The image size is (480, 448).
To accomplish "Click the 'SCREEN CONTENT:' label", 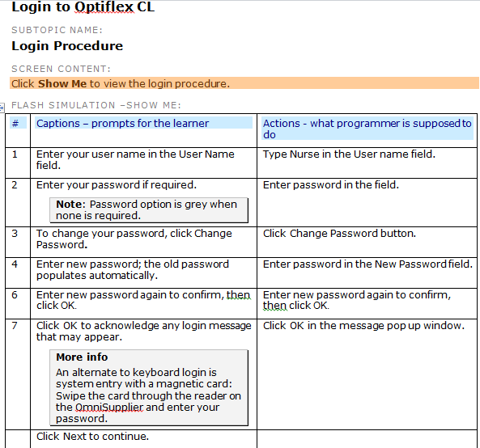I will [x=61, y=69].
